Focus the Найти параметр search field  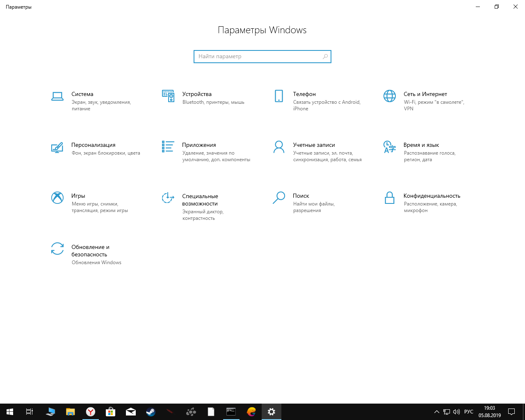(x=262, y=57)
